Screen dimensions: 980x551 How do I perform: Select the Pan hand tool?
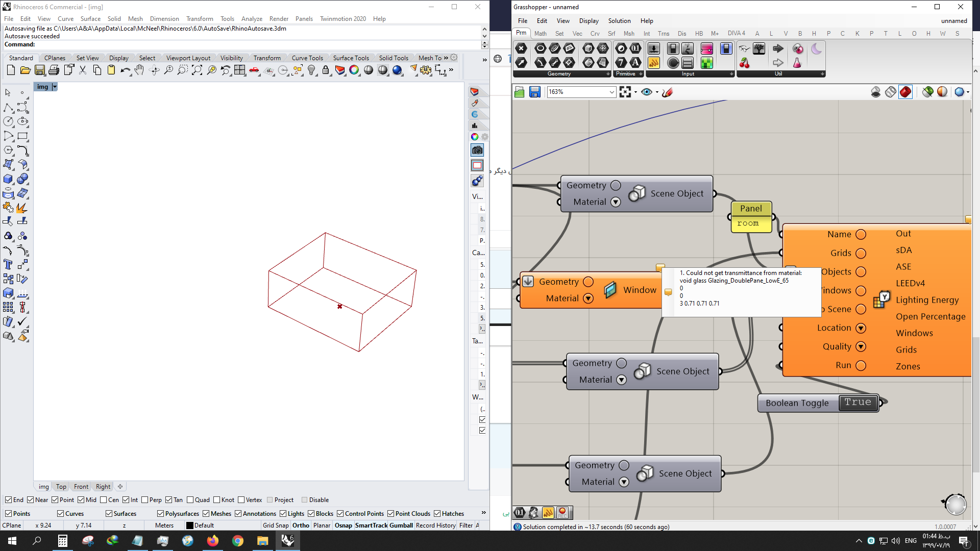[x=139, y=70]
